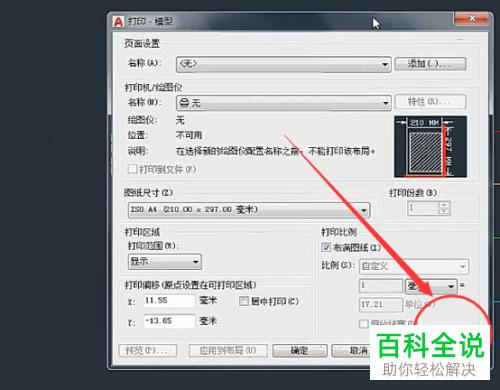
Task: Click the scale value field showing 1
Action: [381, 286]
